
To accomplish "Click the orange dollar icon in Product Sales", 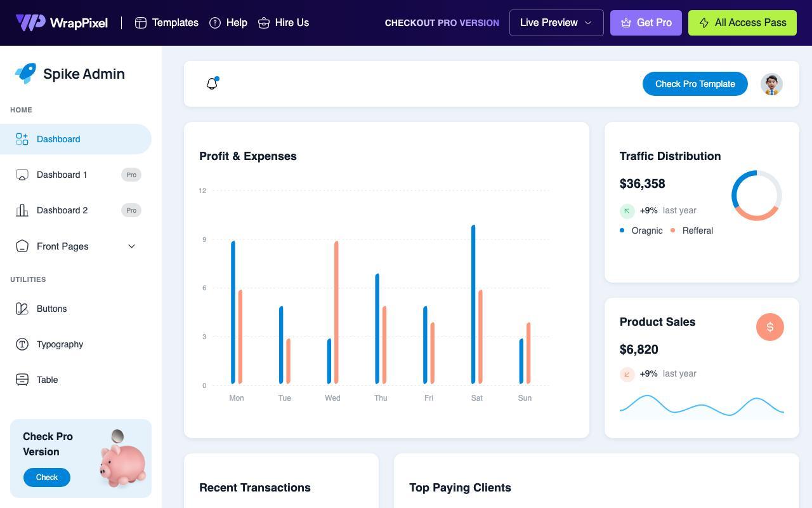I will coord(770,327).
